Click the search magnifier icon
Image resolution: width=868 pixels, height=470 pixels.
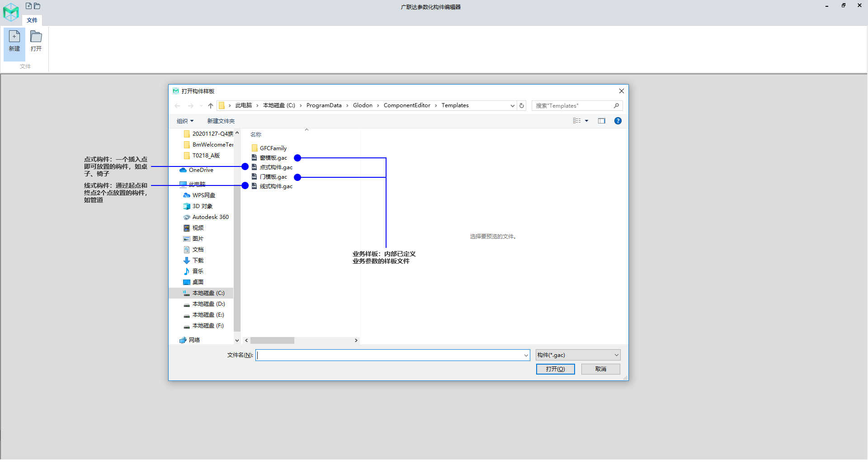(x=616, y=105)
